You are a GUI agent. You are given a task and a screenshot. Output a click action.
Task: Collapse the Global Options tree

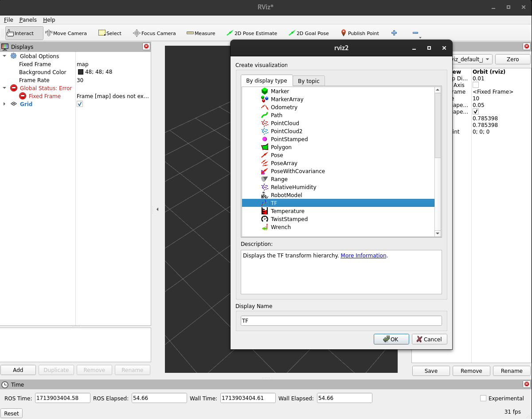pyautogui.click(x=4, y=56)
